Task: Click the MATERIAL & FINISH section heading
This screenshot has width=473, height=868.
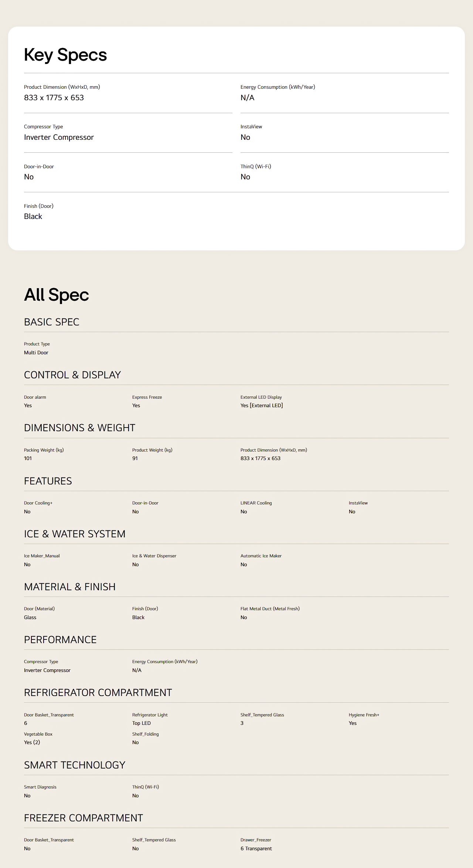Action: pyautogui.click(x=70, y=587)
